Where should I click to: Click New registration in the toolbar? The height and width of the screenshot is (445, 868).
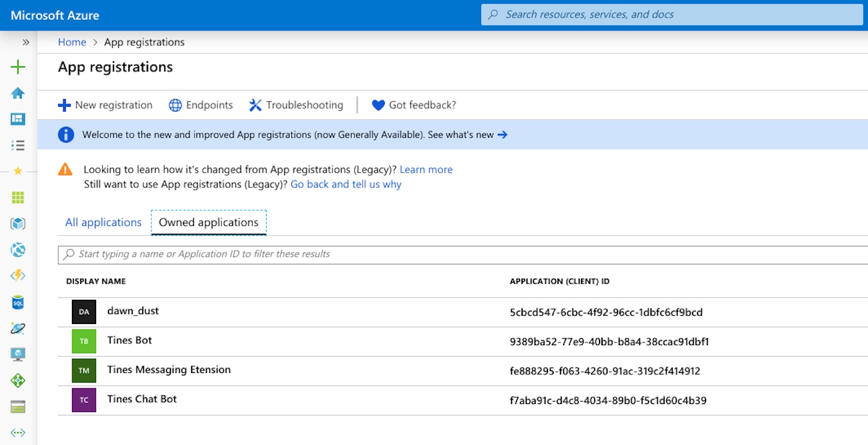coord(105,105)
